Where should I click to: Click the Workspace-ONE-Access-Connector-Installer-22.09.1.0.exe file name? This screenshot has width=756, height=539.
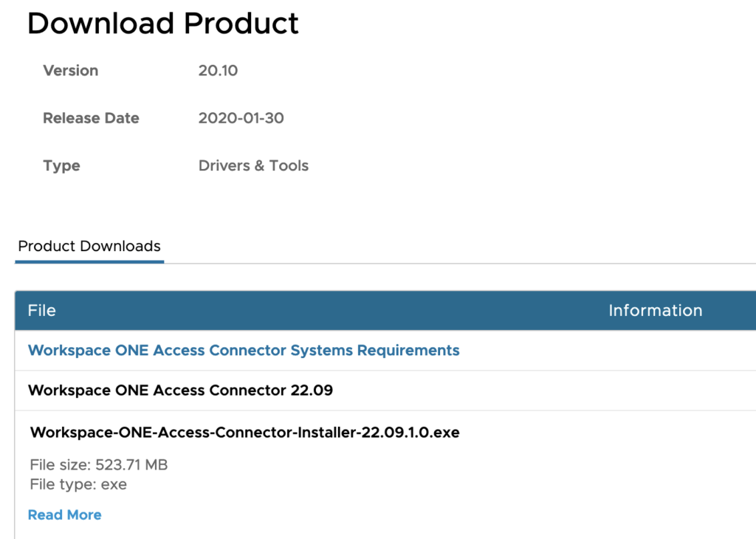point(244,432)
